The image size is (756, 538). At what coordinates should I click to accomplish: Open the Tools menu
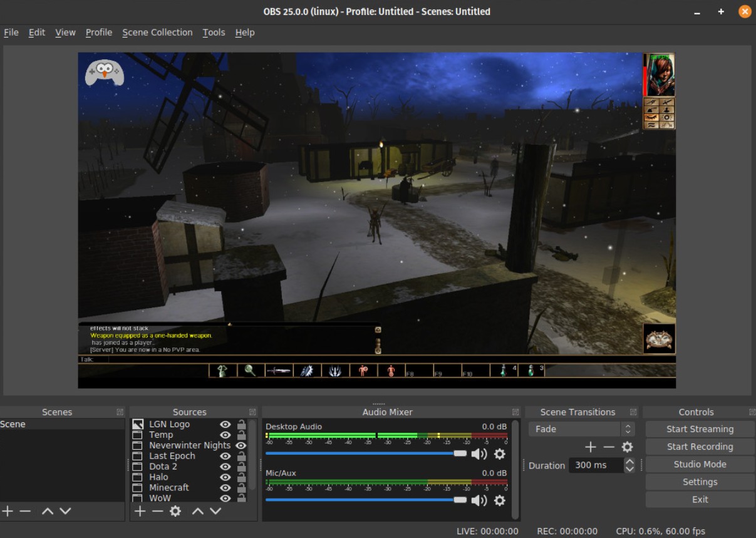pyautogui.click(x=214, y=33)
